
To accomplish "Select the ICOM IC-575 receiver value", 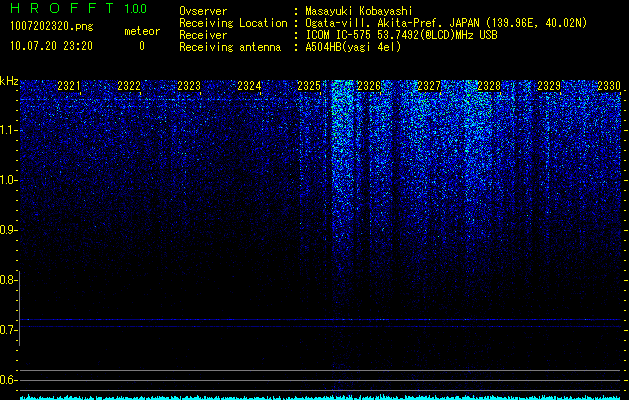I will click(402, 35).
